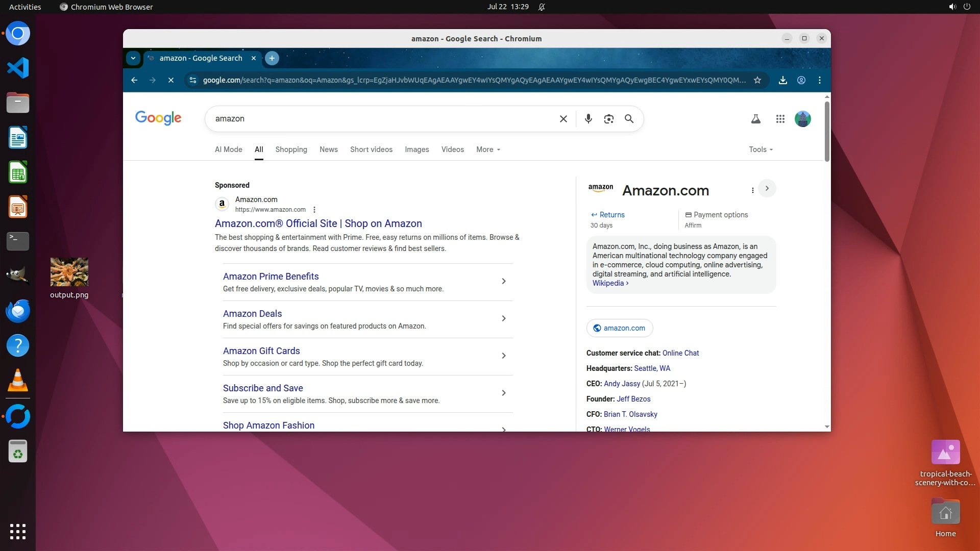Open VLC media player from dock

(x=18, y=381)
